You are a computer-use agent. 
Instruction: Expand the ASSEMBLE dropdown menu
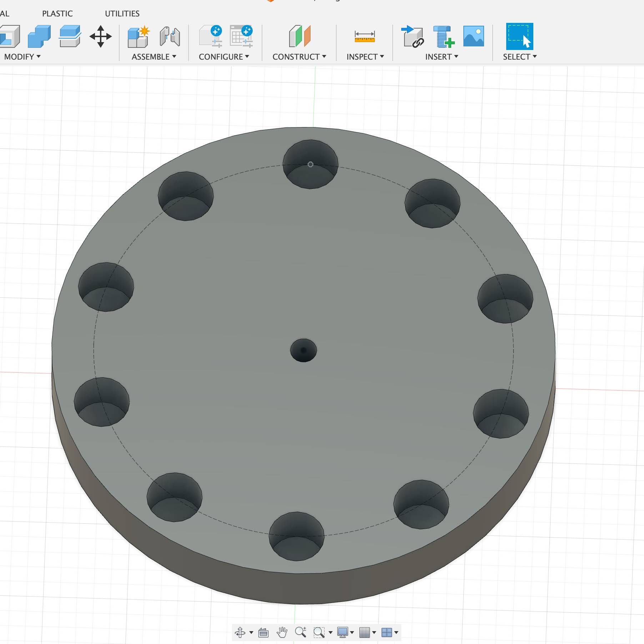click(x=154, y=57)
